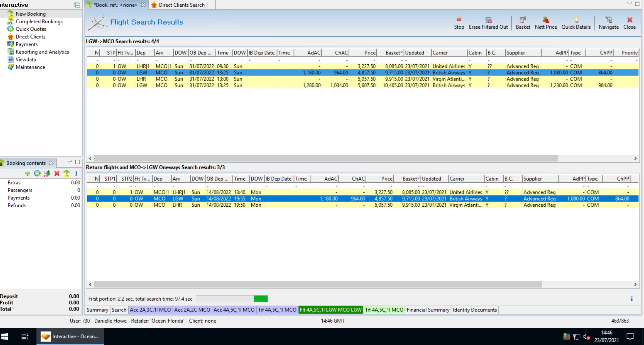The width and height of the screenshot is (644, 345).
Task: Open Viewdata in the sidebar
Action: pyautogui.click(x=25, y=60)
